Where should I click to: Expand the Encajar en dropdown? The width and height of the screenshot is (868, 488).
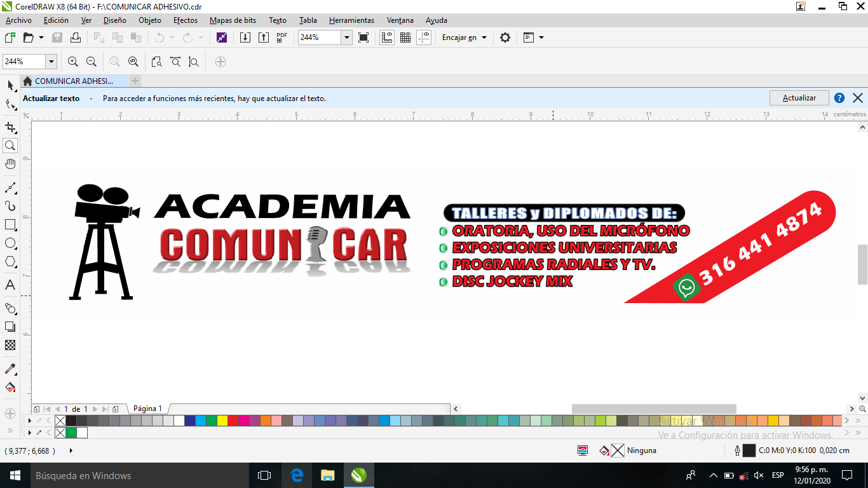click(465, 37)
